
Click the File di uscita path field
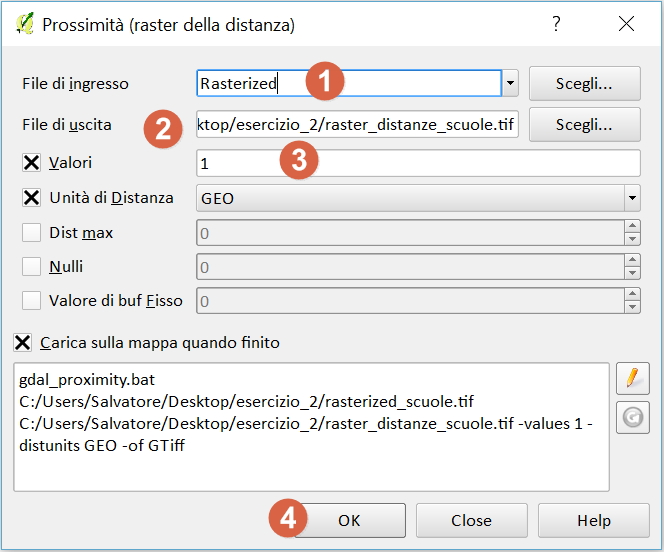click(x=357, y=124)
